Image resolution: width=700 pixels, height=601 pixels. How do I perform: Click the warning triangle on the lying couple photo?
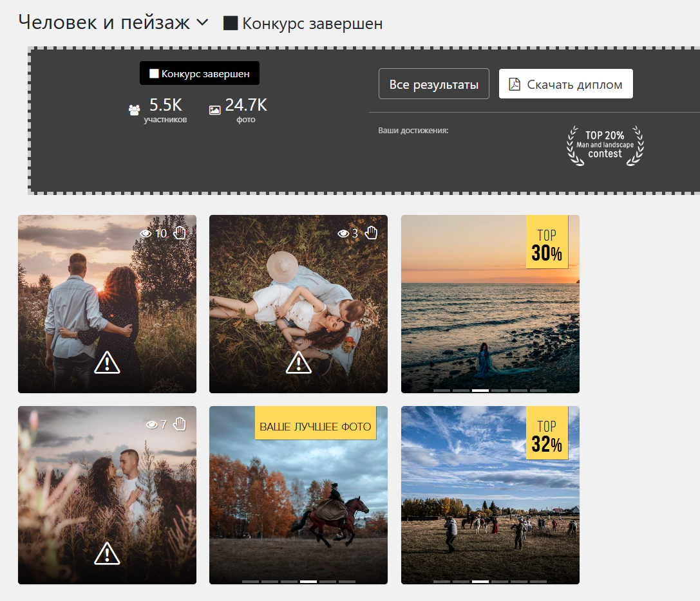pos(298,362)
